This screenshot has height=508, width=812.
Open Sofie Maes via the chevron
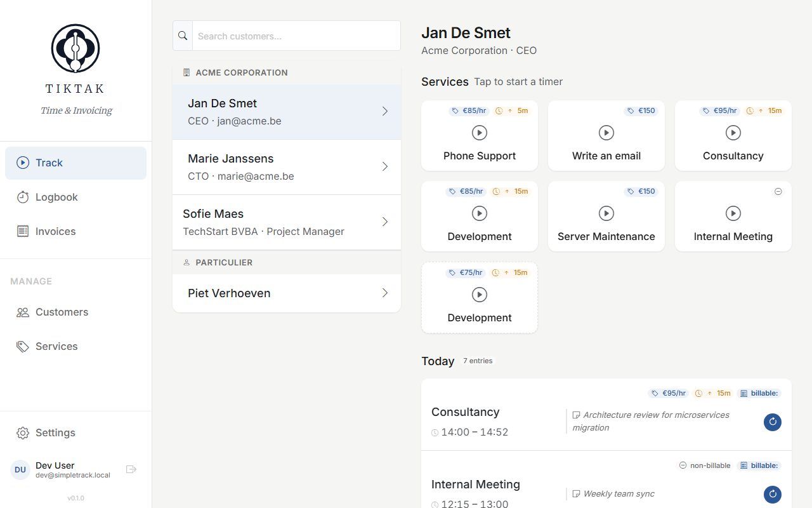(x=384, y=222)
